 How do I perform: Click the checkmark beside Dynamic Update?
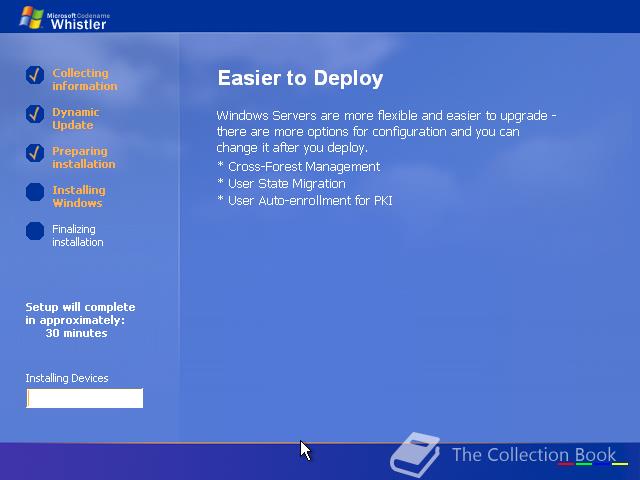tap(35, 114)
